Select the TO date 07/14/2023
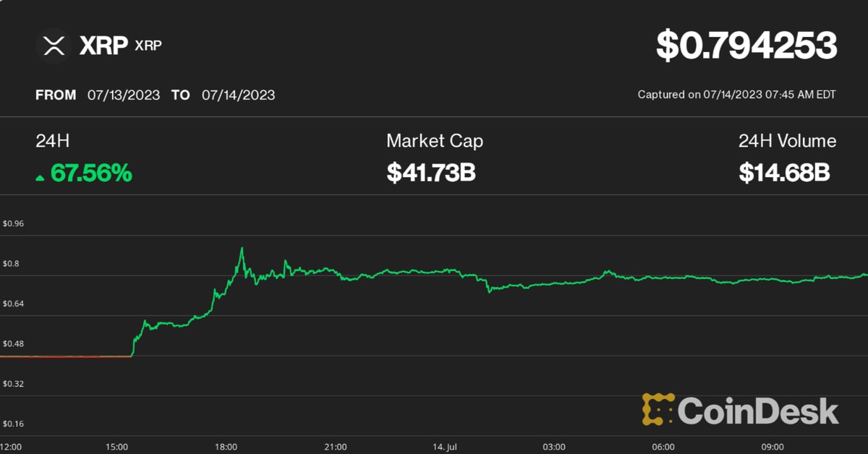 (x=238, y=95)
